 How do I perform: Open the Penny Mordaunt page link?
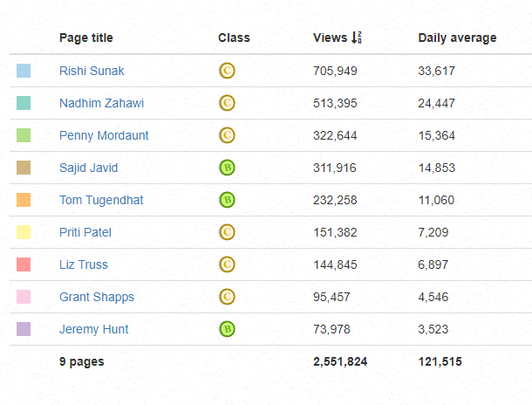click(x=104, y=135)
